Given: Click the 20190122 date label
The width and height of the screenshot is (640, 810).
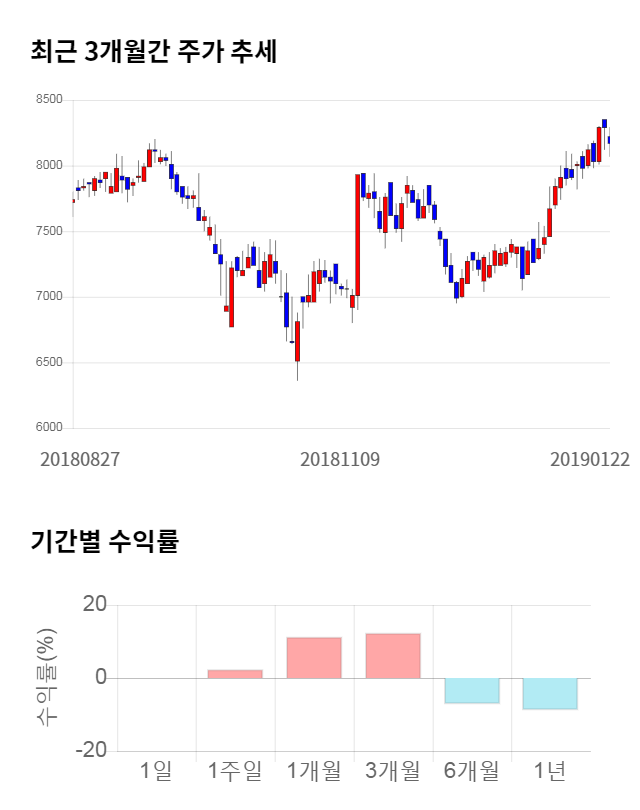Looking at the screenshot, I should (x=588, y=459).
